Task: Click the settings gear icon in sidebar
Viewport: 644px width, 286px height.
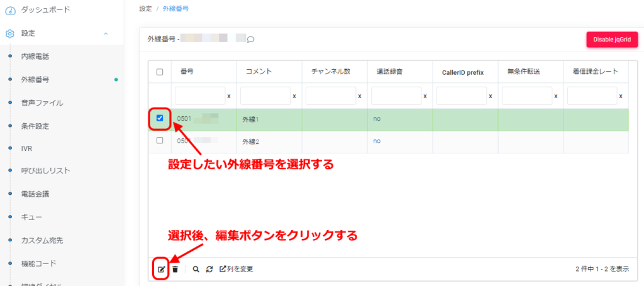Action: click(10, 33)
